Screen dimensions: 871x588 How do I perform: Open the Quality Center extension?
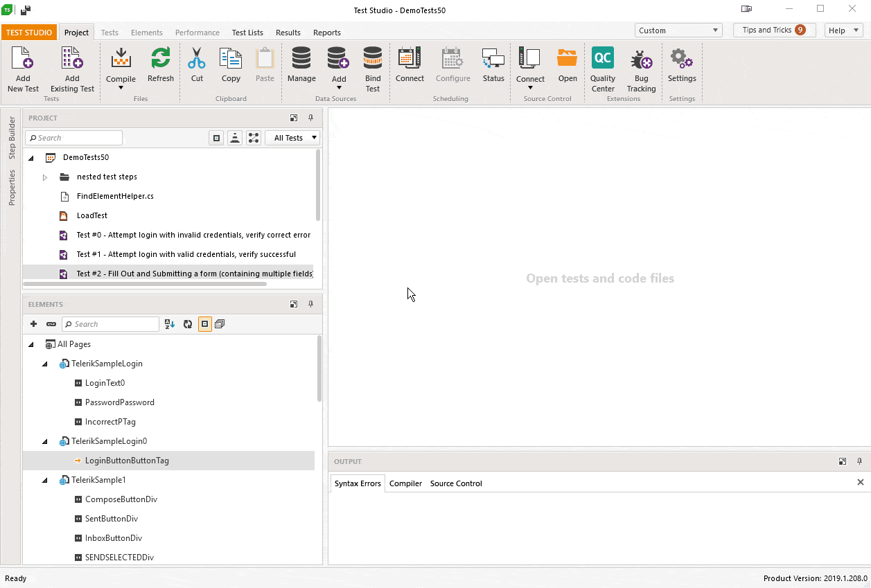(x=603, y=58)
